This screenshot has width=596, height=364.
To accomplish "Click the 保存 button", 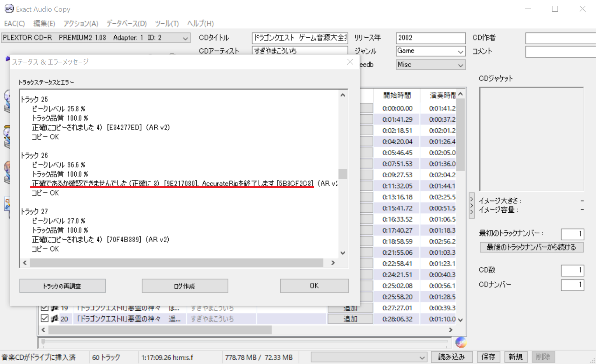I will point(488,357).
